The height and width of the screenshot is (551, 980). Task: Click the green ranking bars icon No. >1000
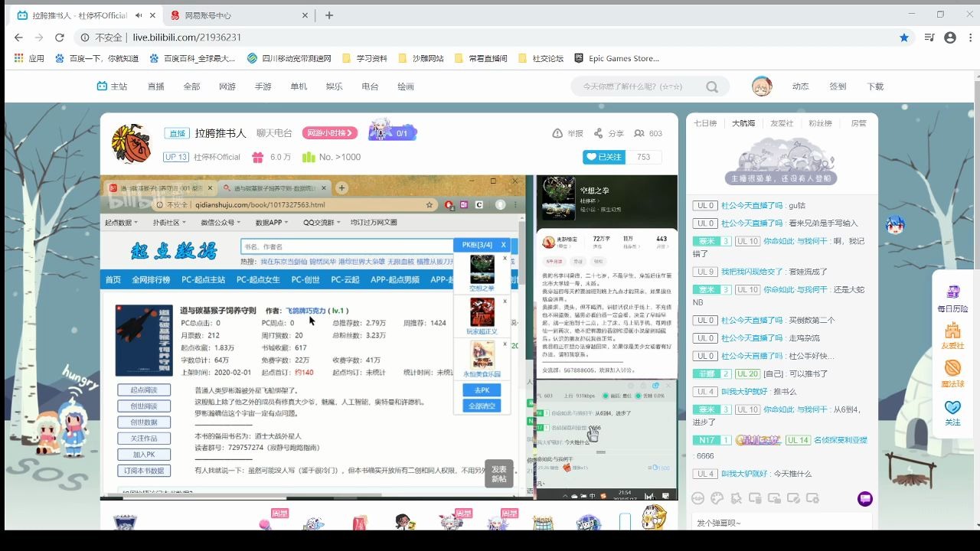tap(309, 157)
